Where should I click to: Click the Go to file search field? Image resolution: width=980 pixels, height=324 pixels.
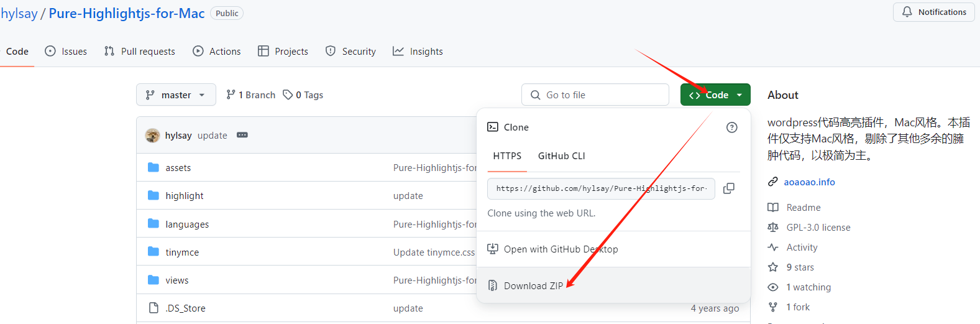tap(595, 95)
